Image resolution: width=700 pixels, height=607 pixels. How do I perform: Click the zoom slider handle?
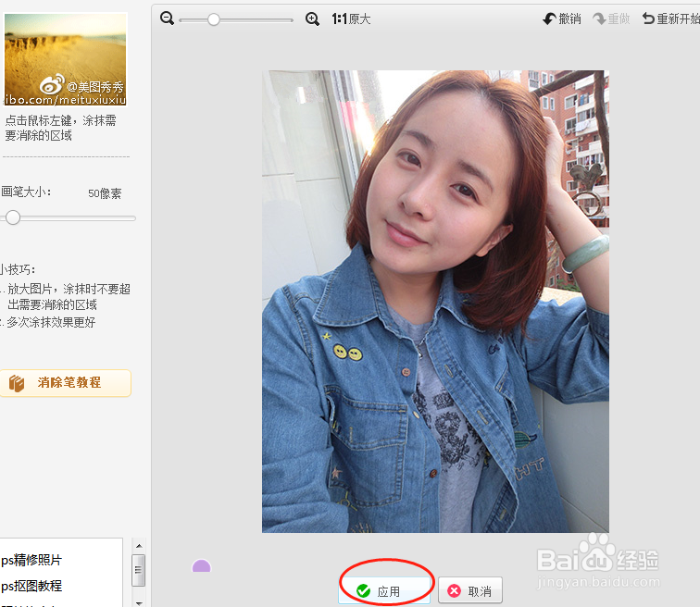(x=214, y=19)
